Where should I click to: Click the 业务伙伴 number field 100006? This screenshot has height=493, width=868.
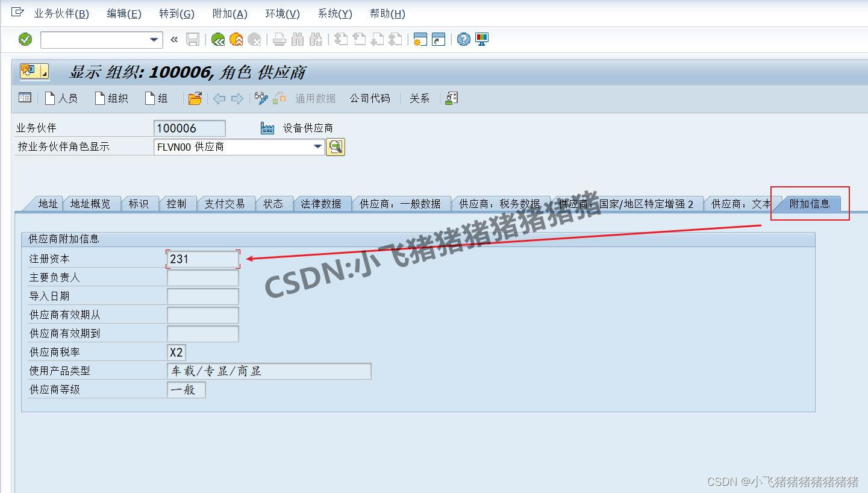190,128
